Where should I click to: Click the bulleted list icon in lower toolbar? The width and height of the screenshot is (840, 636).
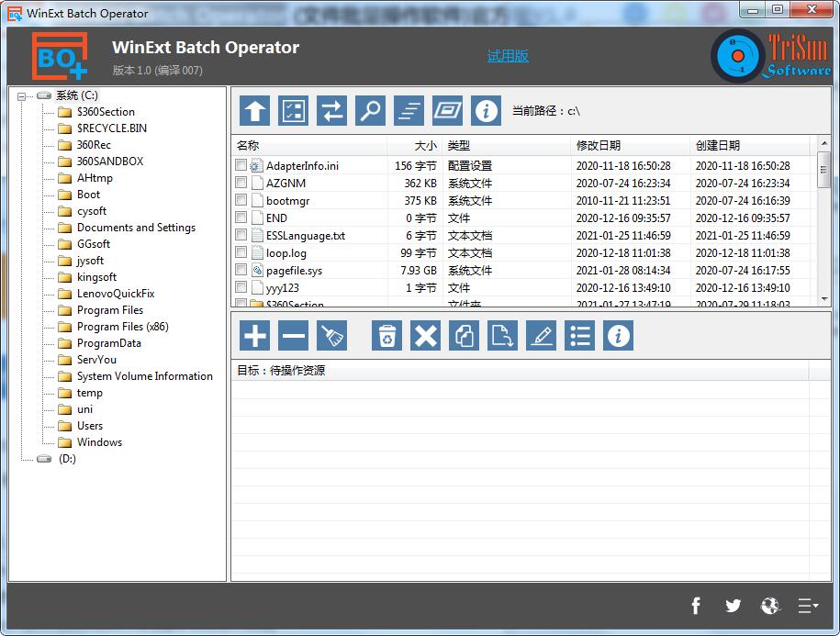pos(579,336)
